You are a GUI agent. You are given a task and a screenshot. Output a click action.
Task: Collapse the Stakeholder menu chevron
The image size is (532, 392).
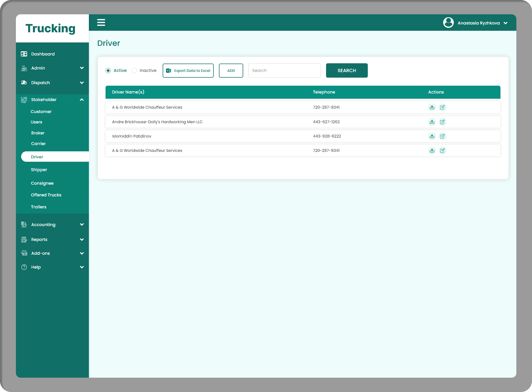click(x=82, y=100)
